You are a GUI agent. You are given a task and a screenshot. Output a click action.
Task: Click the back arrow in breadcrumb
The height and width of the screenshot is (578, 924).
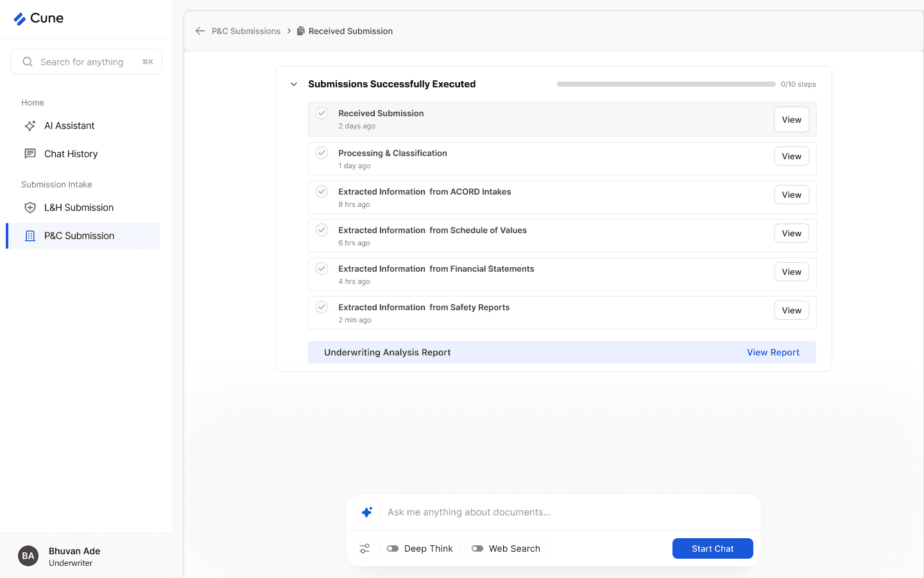coord(200,31)
